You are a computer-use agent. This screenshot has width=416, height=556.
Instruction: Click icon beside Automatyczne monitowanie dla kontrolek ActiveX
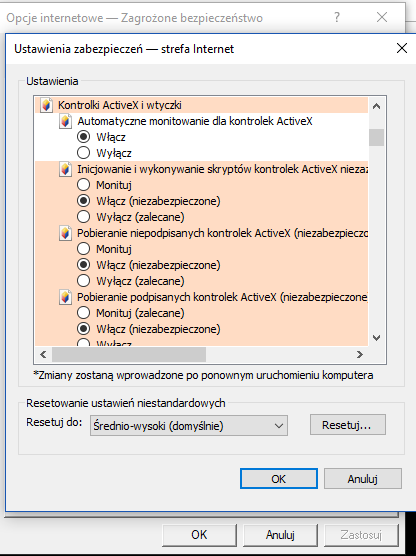click(x=65, y=121)
